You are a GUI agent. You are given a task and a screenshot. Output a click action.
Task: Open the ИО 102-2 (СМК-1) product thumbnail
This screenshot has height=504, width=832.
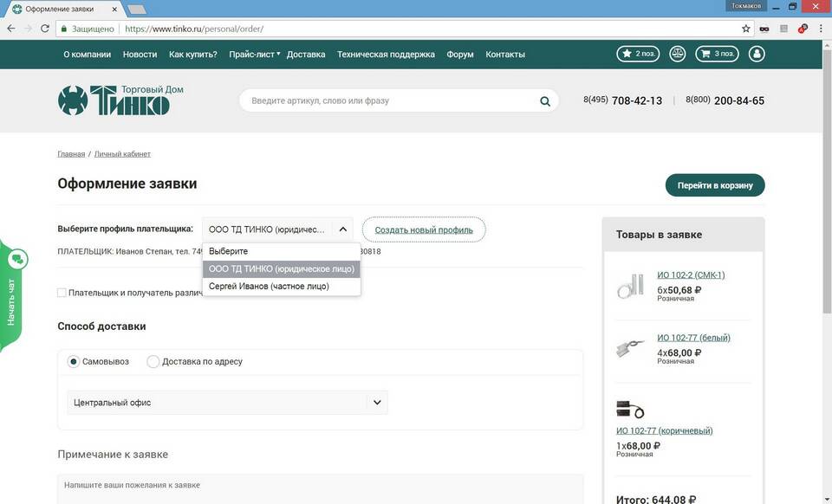click(x=630, y=285)
